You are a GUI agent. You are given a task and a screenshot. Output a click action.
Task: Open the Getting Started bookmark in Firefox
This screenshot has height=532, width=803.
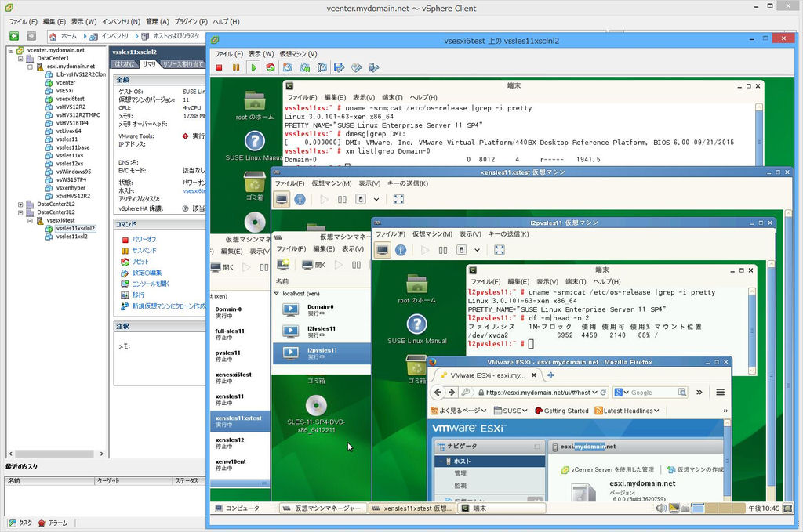tap(561, 411)
